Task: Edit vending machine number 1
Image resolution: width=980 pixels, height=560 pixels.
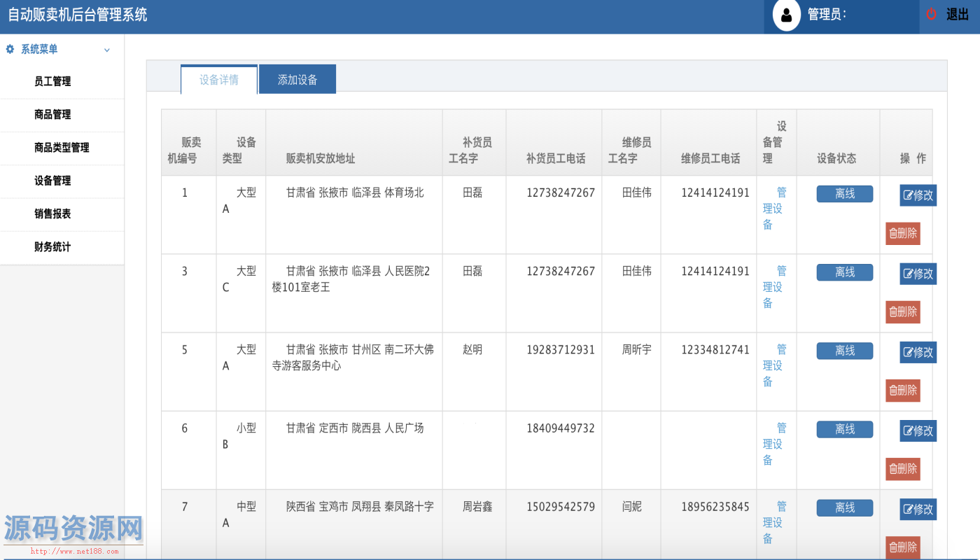Action: (918, 195)
